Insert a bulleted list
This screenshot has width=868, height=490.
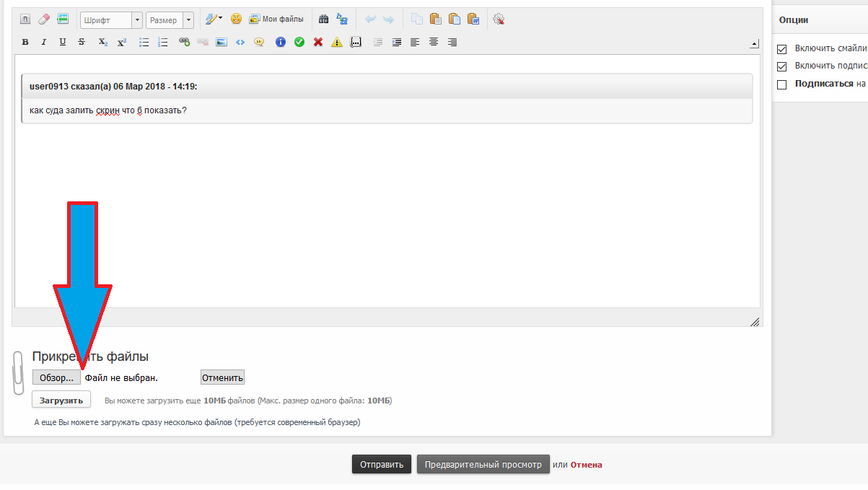144,43
